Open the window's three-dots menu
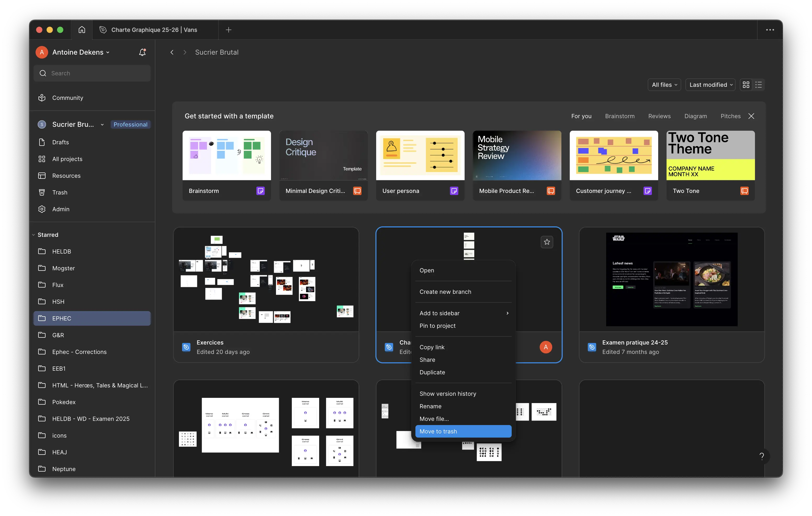This screenshot has width=812, height=516. (x=770, y=30)
